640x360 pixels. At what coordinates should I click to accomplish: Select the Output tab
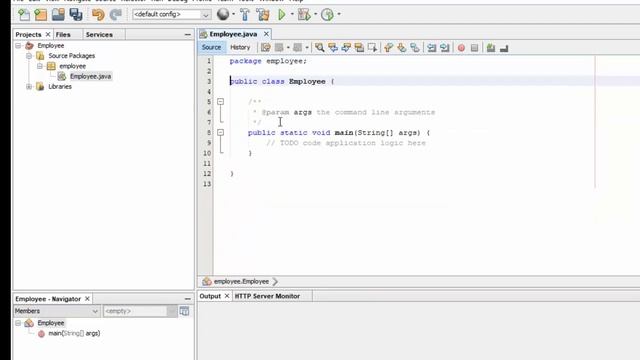coord(210,296)
